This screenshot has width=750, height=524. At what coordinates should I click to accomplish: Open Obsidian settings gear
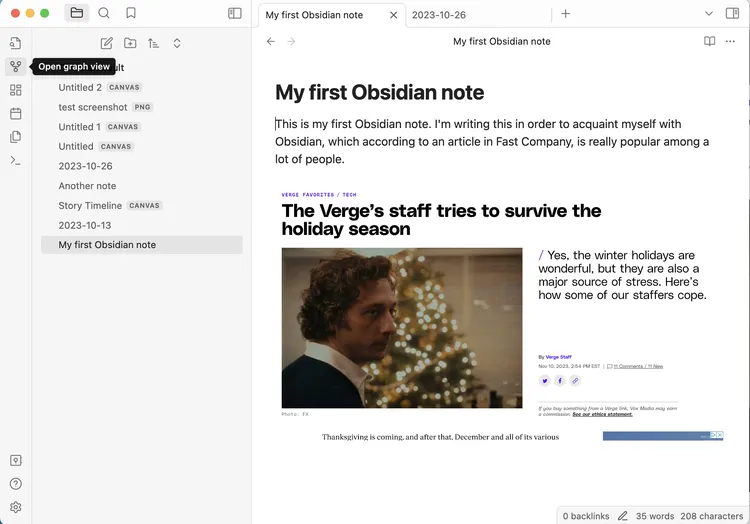click(x=15, y=508)
